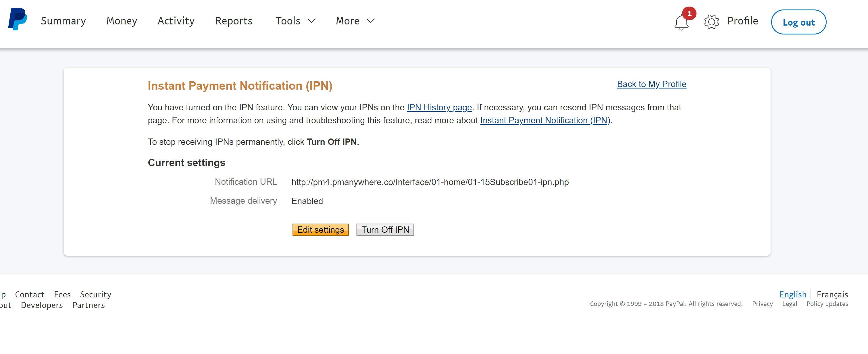The width and height of the screenshot is (868, 354).
Task: Expand the Tools dropdown menu
Action: tap(295, 21)
